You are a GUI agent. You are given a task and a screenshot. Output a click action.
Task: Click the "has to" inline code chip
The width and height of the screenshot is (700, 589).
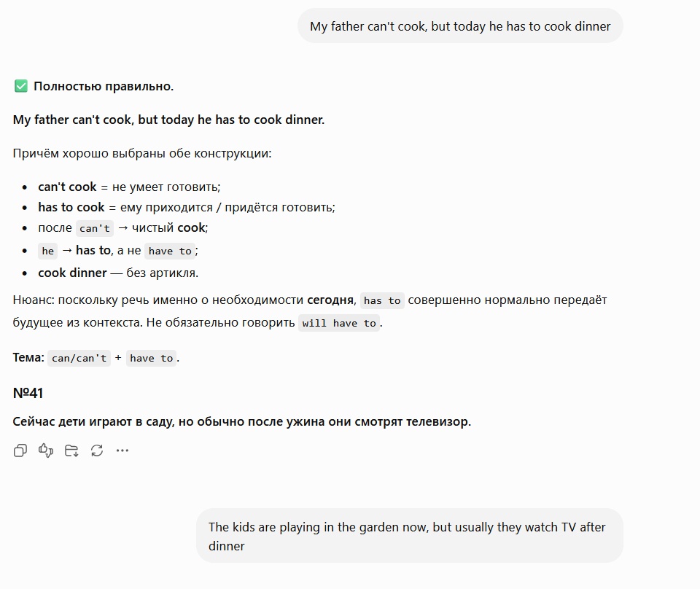point(382,301)
